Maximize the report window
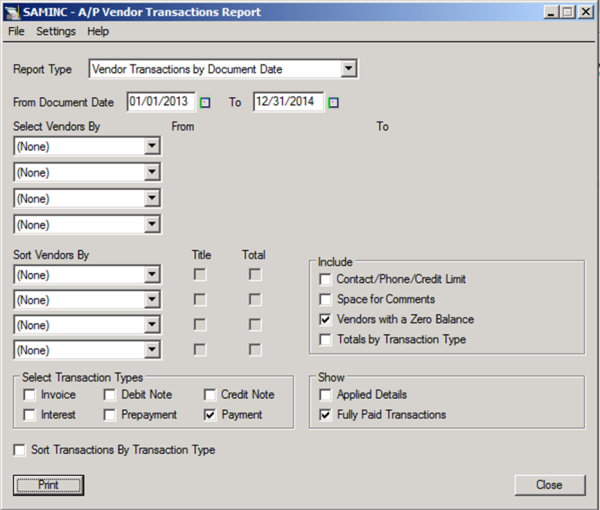This screenshot has width=600, height=510. click(x=568, y=12)
